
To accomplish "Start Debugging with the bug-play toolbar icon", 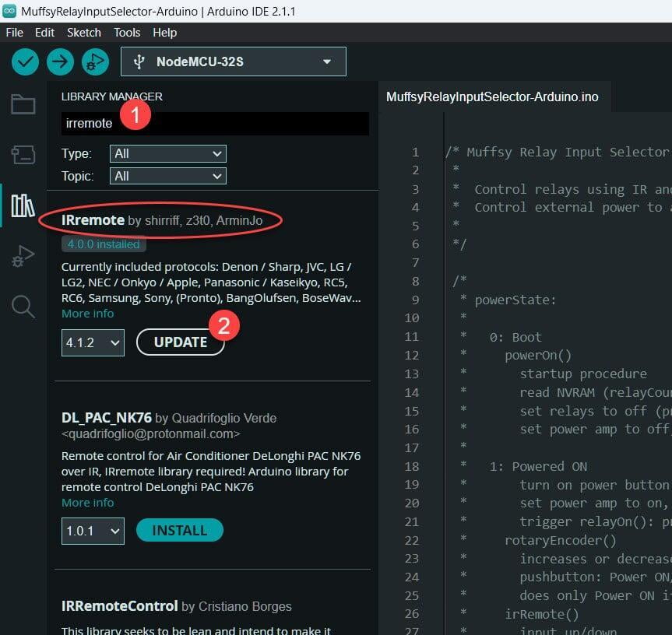I will 95,62.
